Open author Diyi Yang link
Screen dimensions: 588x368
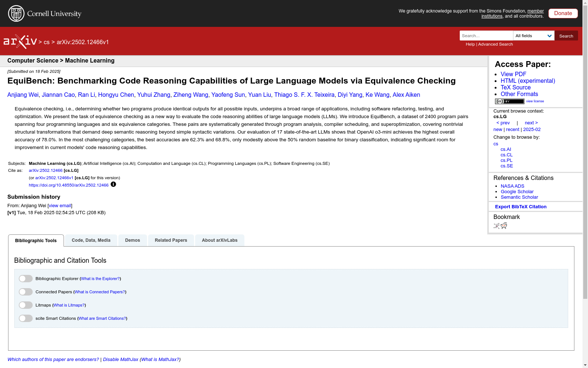tap(350, 95)
